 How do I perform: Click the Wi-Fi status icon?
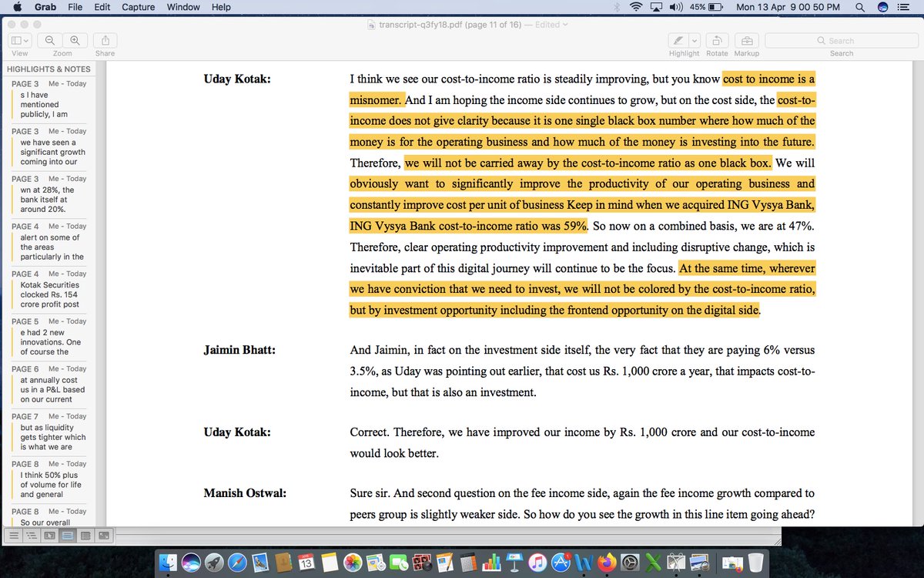tap(636, 7)
